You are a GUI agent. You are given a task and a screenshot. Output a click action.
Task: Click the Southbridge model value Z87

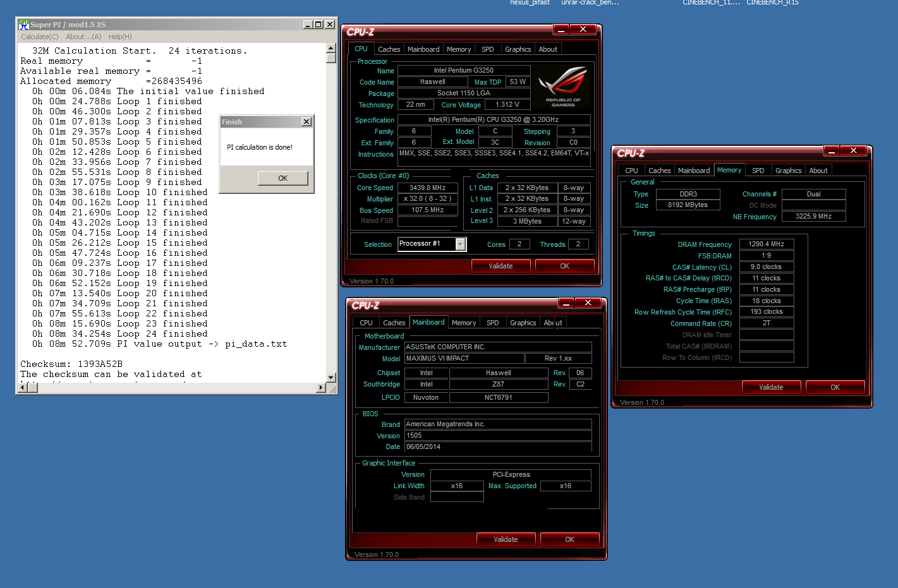coord(499,384)
